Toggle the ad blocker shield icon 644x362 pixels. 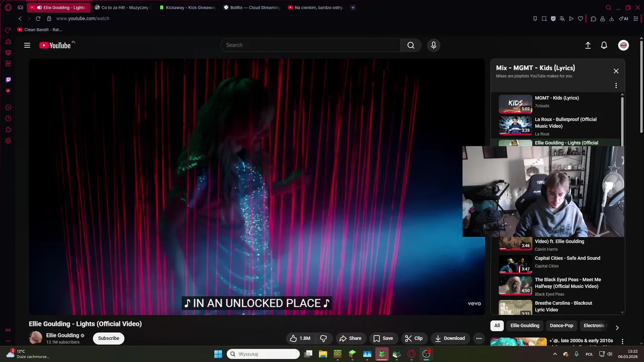coord(553,19)
